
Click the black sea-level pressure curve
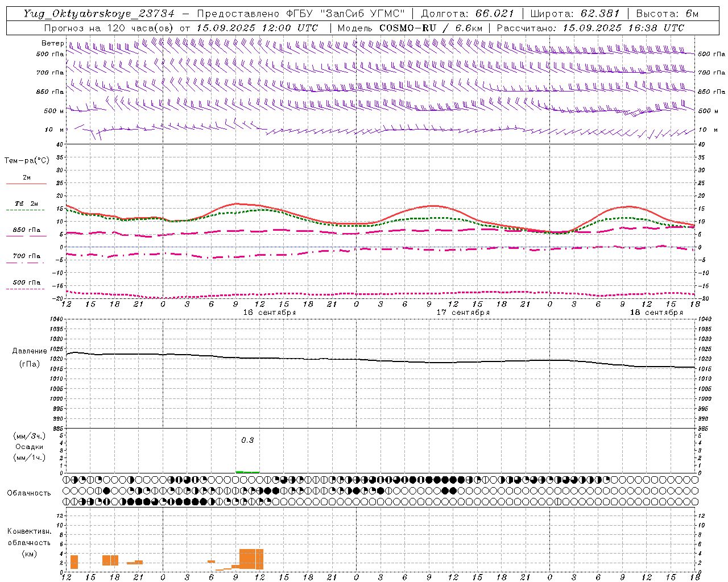pos(381,360)
